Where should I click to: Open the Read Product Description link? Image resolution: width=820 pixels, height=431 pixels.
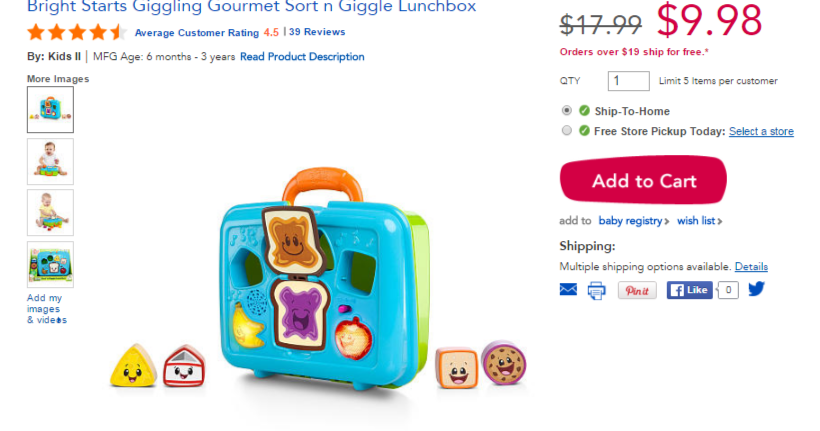coord(302,56)
